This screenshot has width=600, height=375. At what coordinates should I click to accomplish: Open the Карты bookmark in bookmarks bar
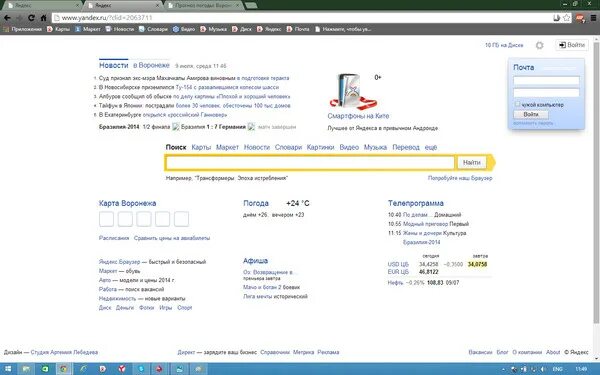click(x=59, y=29)
